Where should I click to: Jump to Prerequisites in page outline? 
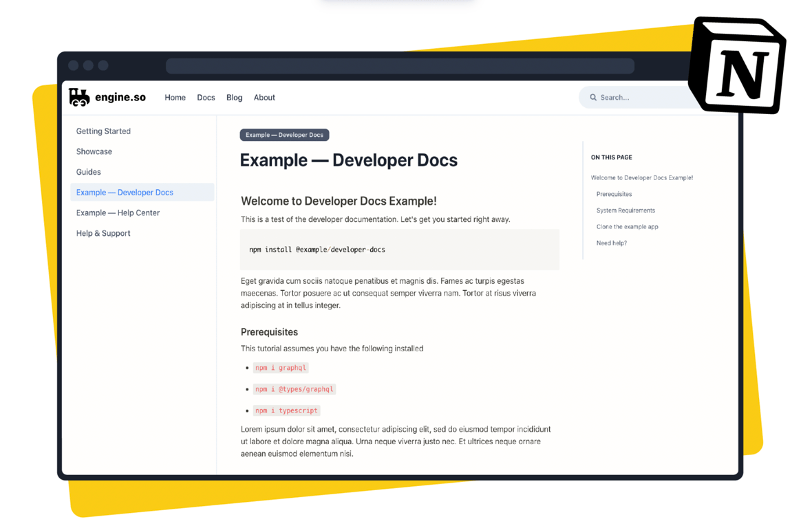click(x=614, y=195)
